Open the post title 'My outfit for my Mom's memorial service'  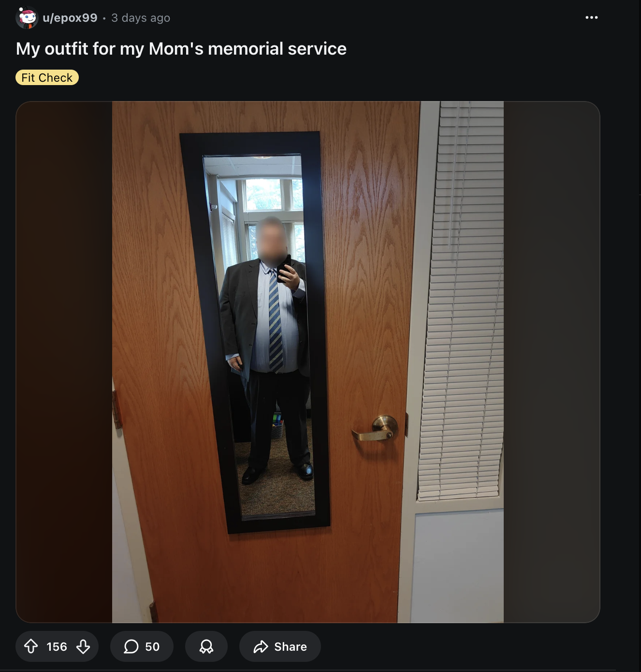(181, 49)
